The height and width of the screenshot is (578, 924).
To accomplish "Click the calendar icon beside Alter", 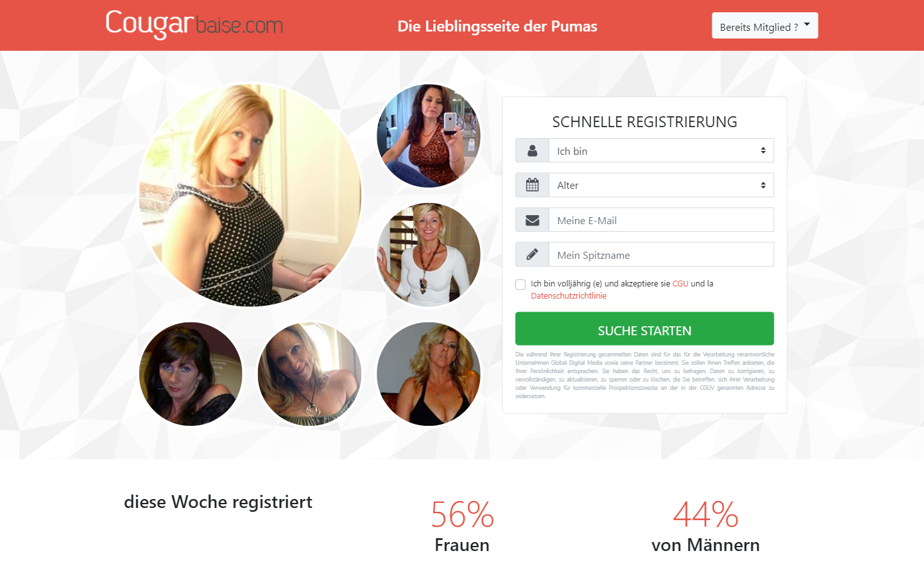I will point(532,185).
